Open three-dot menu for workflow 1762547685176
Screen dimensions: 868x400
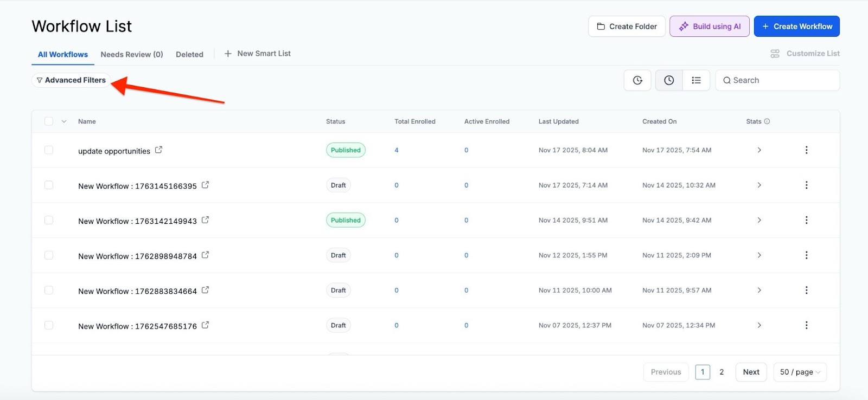806,325
